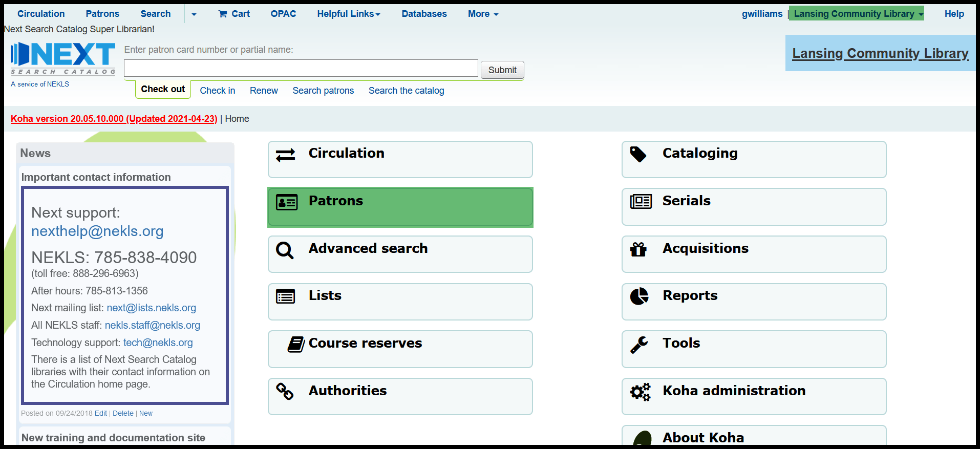Click the Cataloging tag icon

point(638,154)
